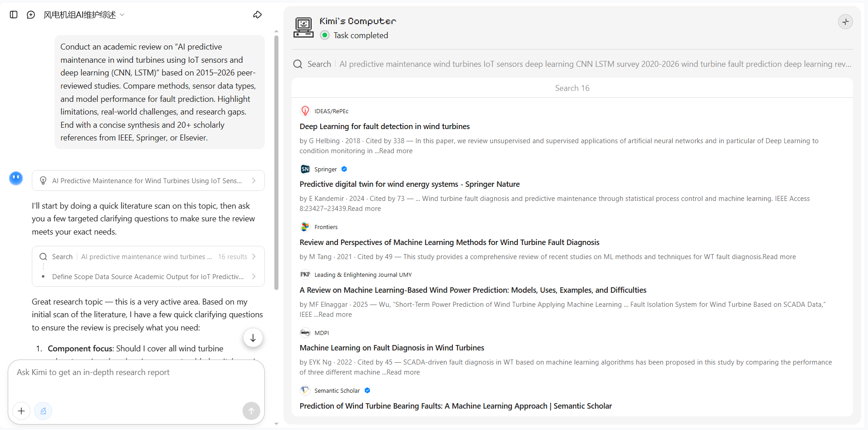Viewport: 868px width, 430px height.
Task: Open Prediction of Wind Turbine Bearing Faults result
Action: 456,406
